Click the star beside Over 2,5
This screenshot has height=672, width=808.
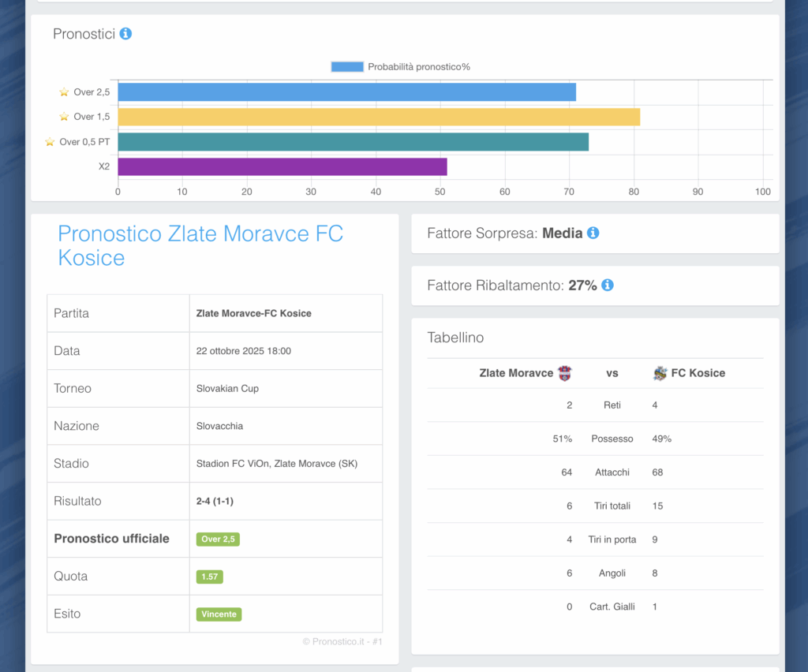point(65,92)
